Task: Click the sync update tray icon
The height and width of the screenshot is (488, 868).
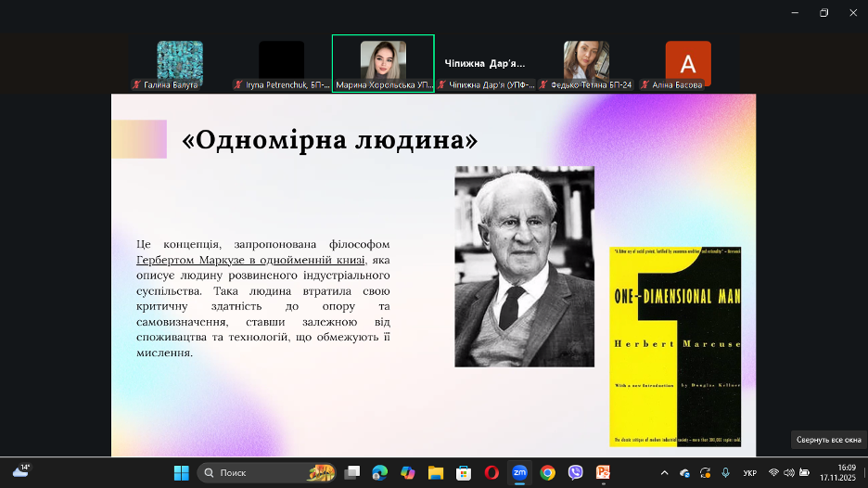Action: pyautogui.click(x=705, y=472)
